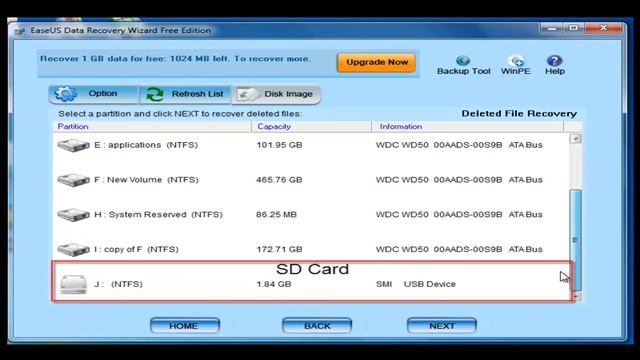The height and width of the screenshot is (360, 640).
Task: Click the "465.76 GB" capacity value
Action: (x=279, y=180)
